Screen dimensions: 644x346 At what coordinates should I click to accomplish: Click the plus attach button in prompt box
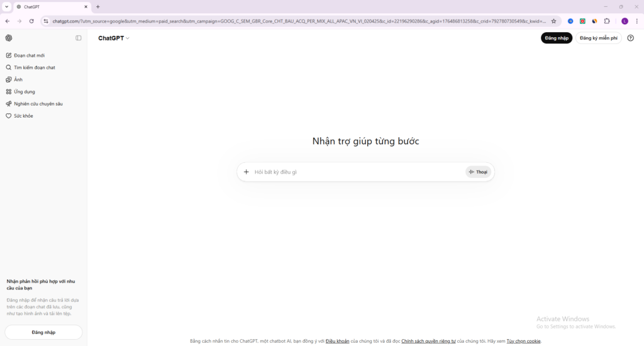coord(246,172)
